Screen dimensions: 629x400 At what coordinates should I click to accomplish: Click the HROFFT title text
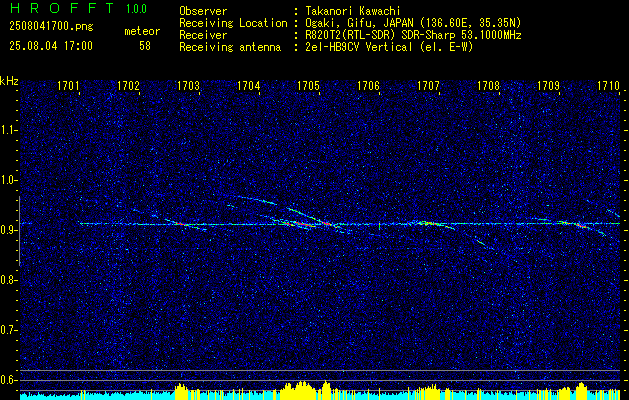62,8
